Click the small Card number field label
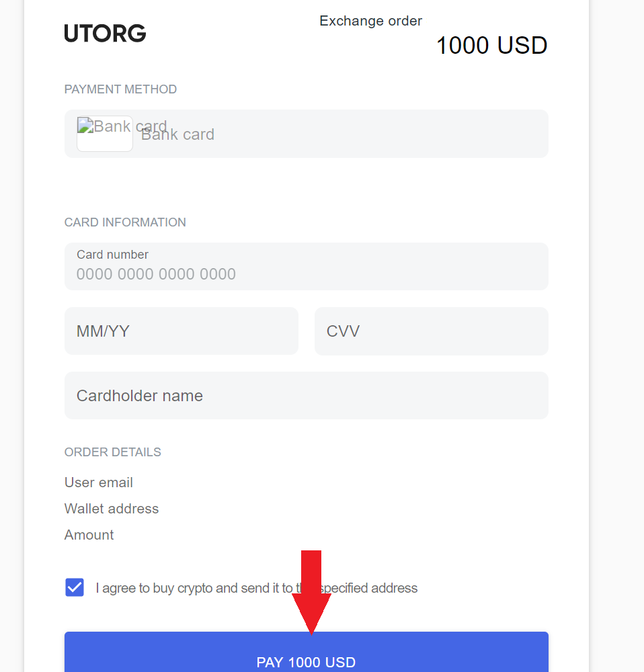The image size is (644, 672). tap(112, 255)
